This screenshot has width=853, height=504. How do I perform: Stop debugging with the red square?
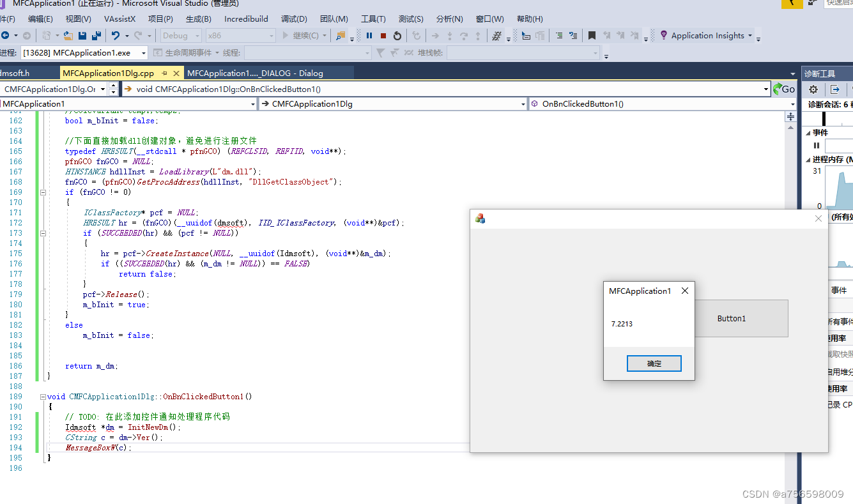383,36
